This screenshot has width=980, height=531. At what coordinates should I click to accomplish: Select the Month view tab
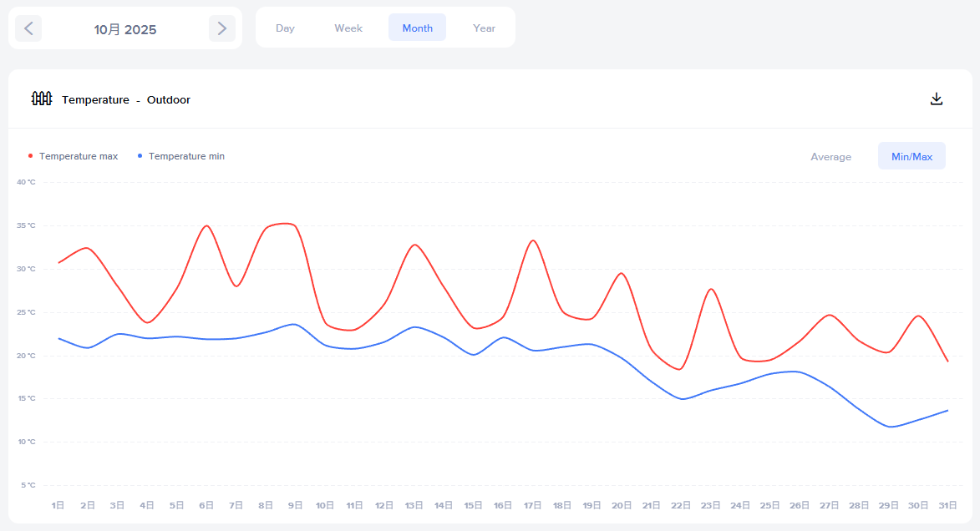tap(417, 28)
